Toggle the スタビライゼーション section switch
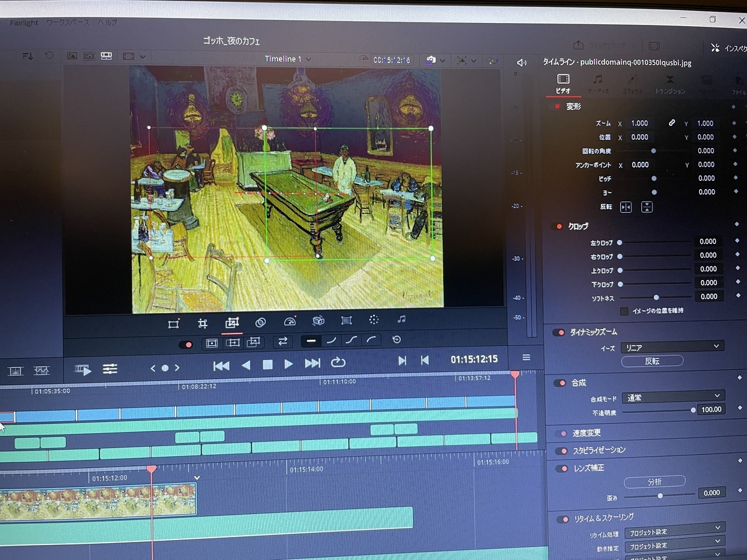This screenshot has height=560, width=747. (x=561, y=450)
